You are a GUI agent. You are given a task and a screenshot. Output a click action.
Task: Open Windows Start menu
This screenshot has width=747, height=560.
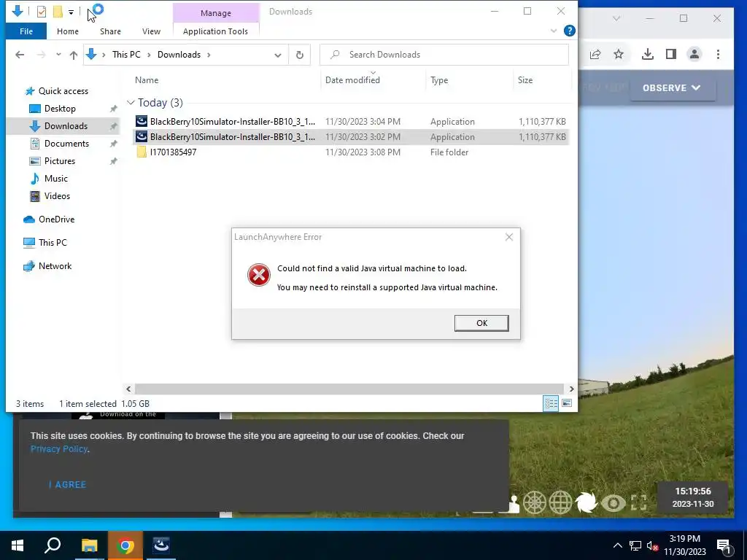tap(18, 545)
